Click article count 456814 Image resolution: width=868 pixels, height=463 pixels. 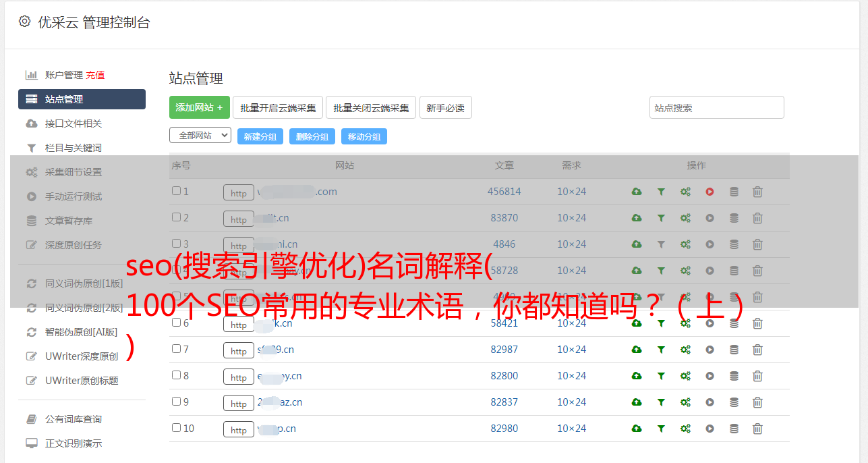click(x=504, y=192)
